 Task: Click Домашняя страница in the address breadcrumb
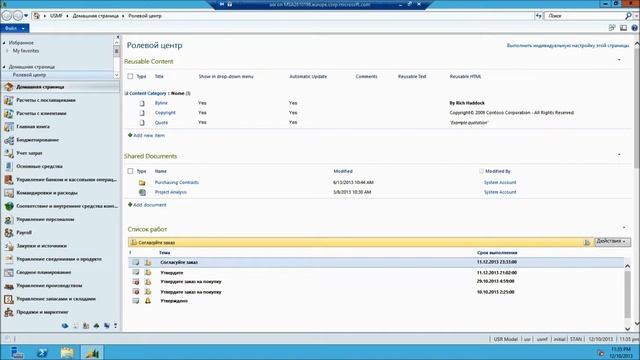pos(95,16)
